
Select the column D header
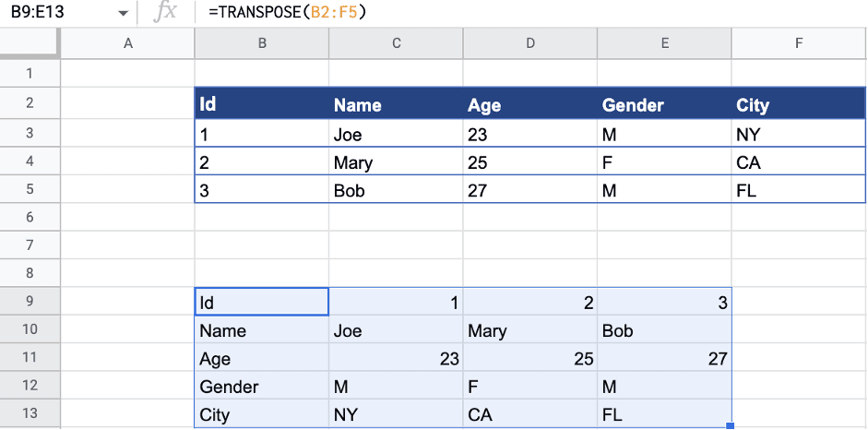(530, 43)
